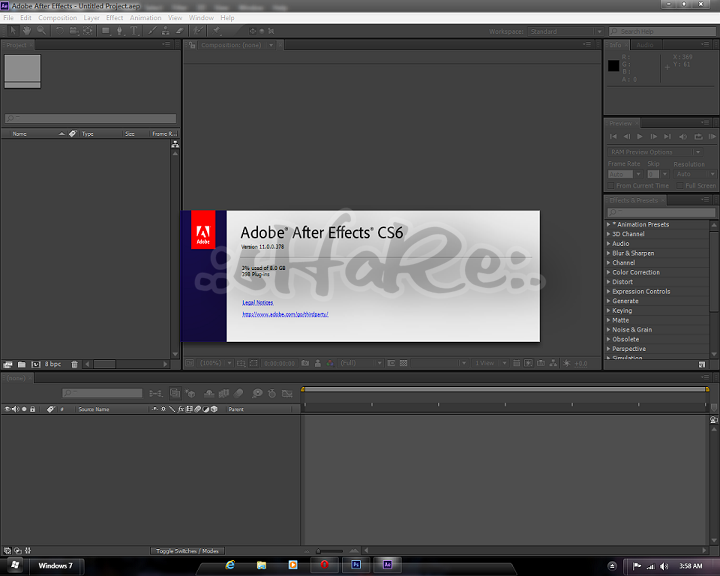
Task: Toggle transparency grid in Composition viewer
Action: click(x=403, y=363)
